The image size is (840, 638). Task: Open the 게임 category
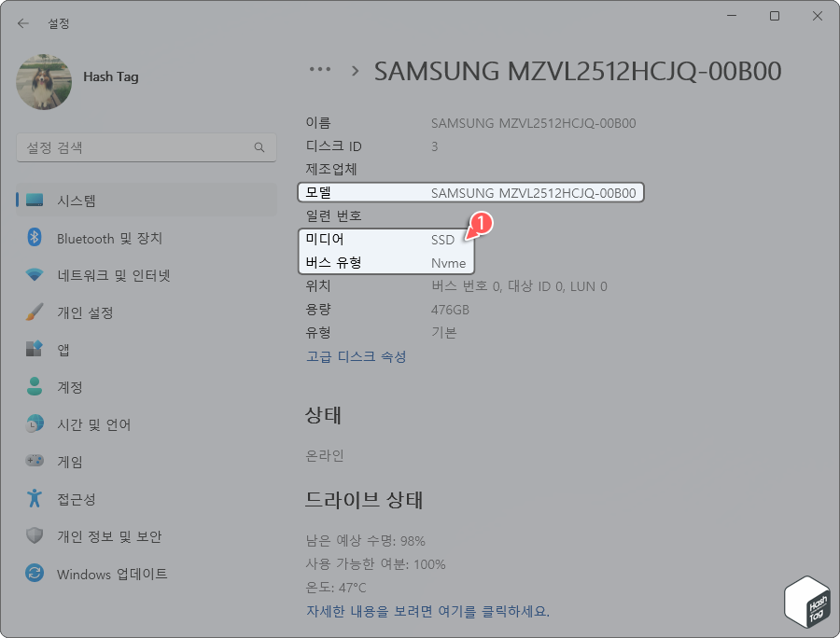[x=147, y=462]
